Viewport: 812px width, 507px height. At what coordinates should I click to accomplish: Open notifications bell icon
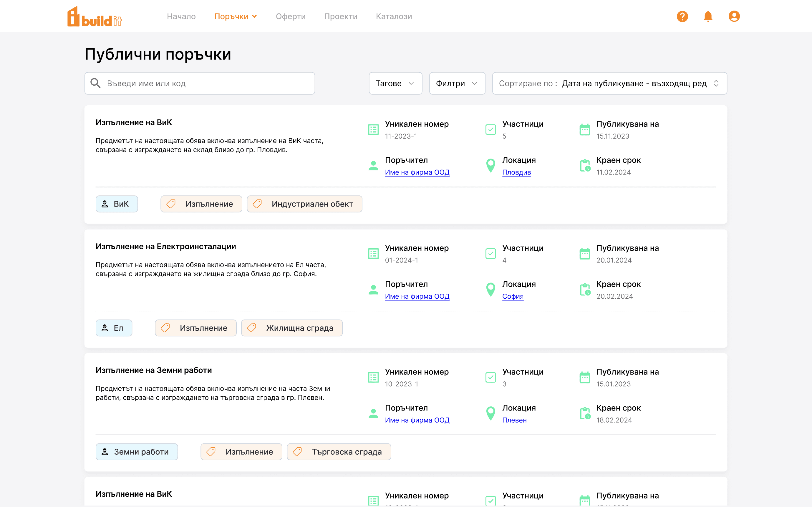click(708, 16)
